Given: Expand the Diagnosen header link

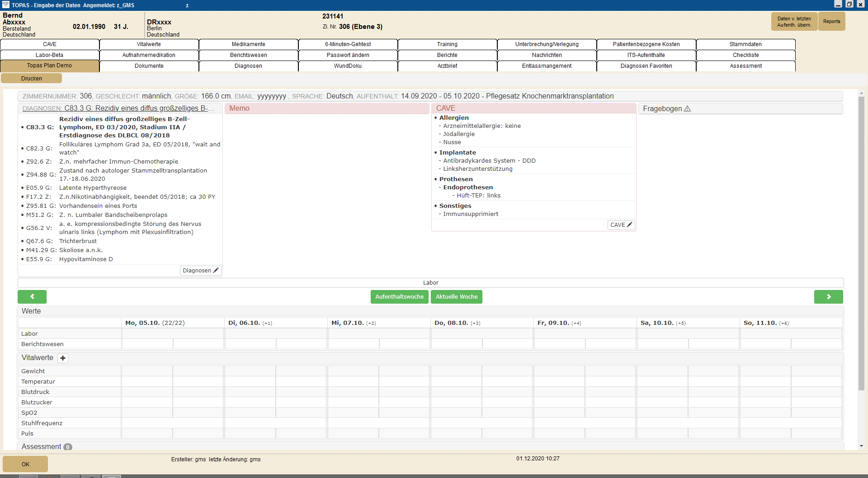Looking at the screenshot, I should click(118, 108).
